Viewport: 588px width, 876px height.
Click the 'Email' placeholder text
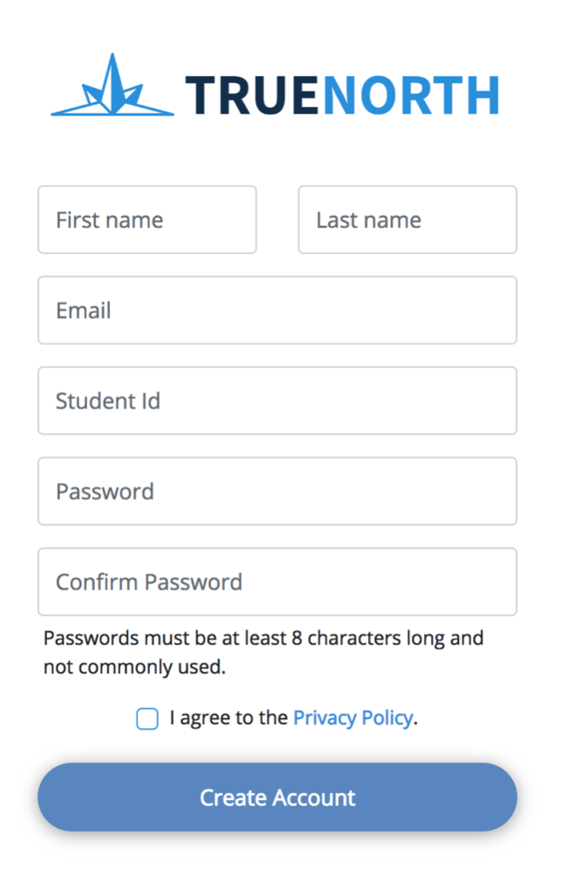[83, 311]
